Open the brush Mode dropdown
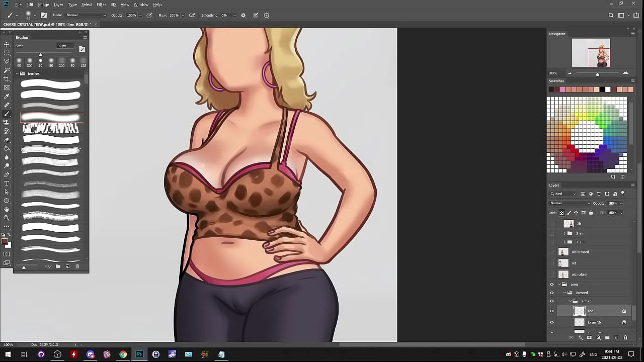 (x=86, y=16)
